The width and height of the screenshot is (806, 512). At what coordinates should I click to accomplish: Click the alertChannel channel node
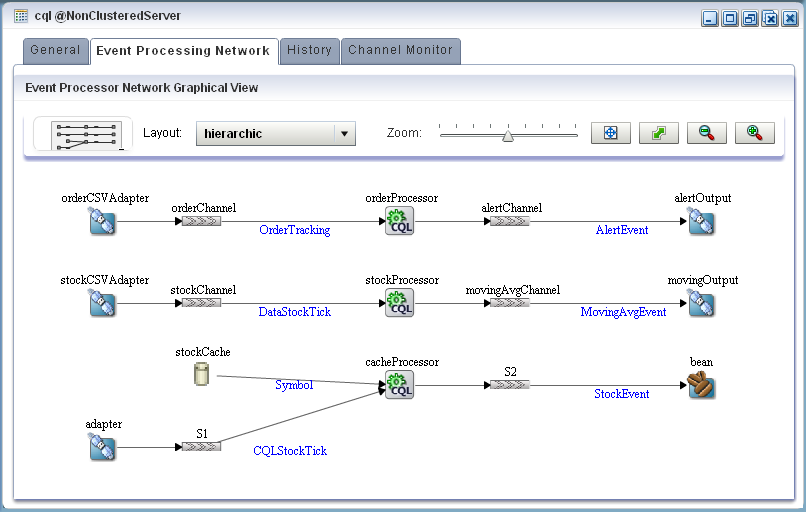click(509, 222)
